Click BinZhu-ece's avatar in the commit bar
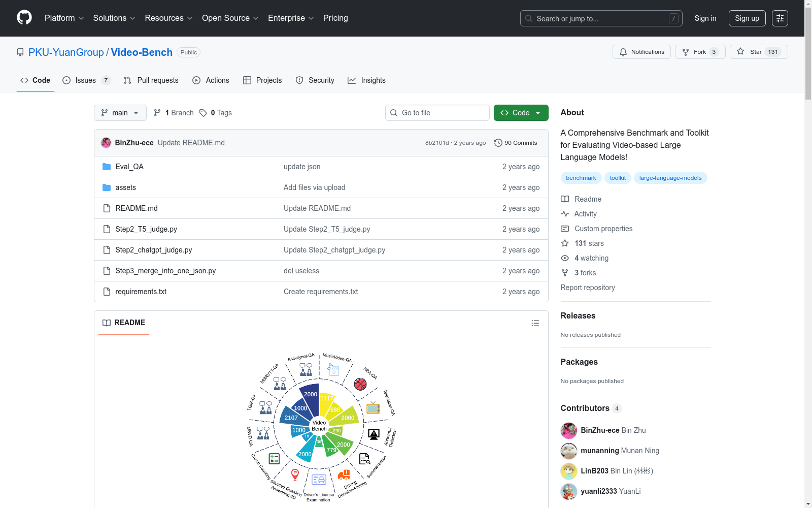Screen dimensions: 812x508 coord(106,143)
